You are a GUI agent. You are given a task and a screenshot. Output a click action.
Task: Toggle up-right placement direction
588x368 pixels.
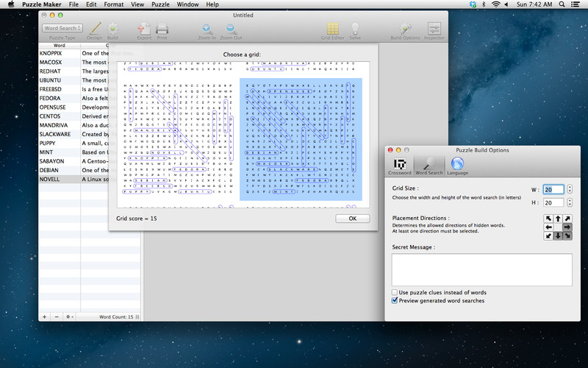567,219
